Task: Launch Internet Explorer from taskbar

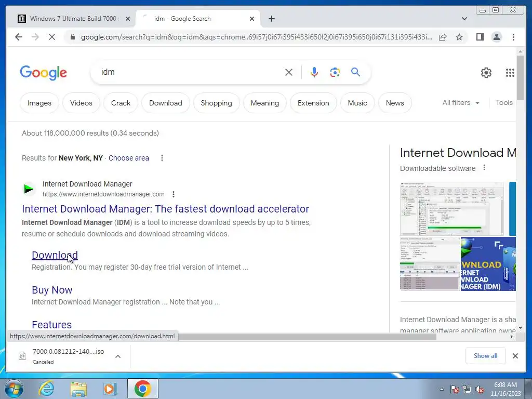Action: [x=46, y=389]
